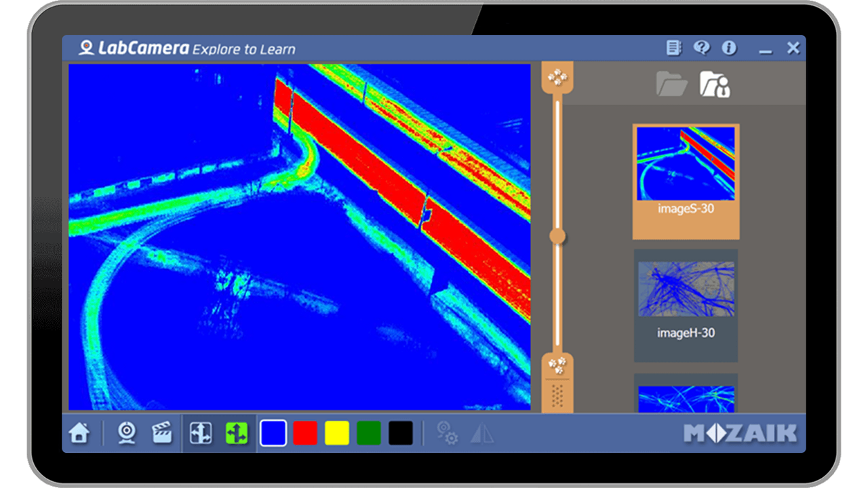Select the grey motion-path mode icon
Image resolution: width=868 pixels, height=488 pixels.
(x=201, y=433)
